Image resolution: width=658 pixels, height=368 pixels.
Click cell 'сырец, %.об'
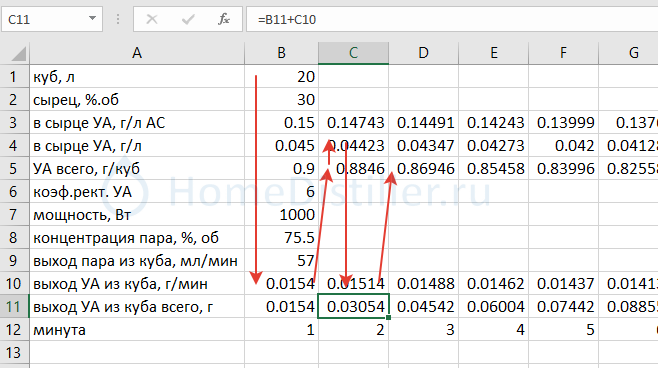click(137, 99)
